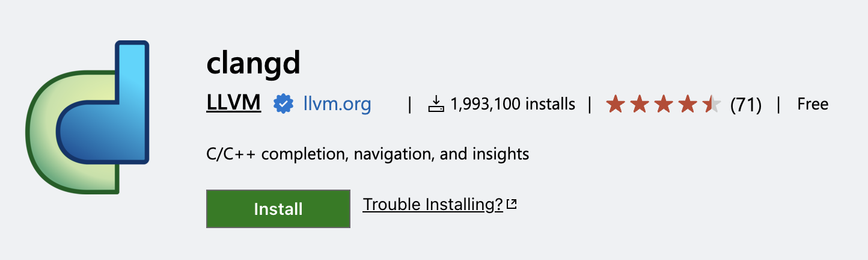This screenshot has height=260, width=868.
Task: Visit the llvm.org domain link
Action: point(337,104)
